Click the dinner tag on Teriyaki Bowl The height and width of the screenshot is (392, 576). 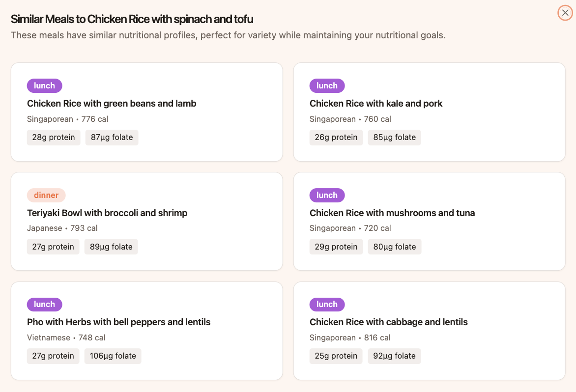pyautogui.click(x=46, y=195)
